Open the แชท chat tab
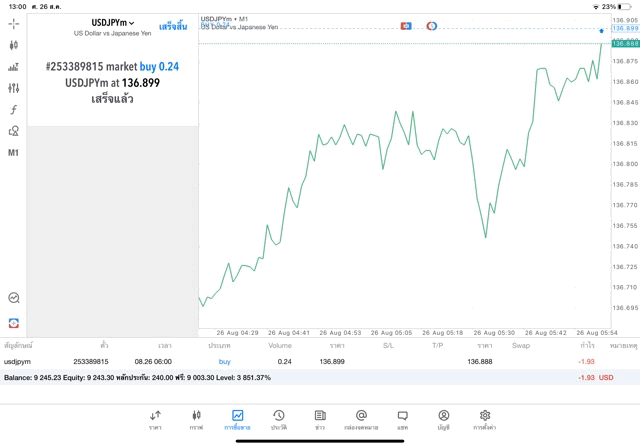This screenshot has width=640, height=447. pyautogui.click(x=402, y=420)
